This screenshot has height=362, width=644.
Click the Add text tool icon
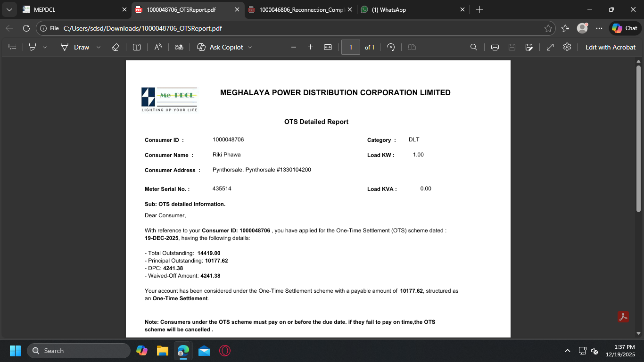(137, 47)
